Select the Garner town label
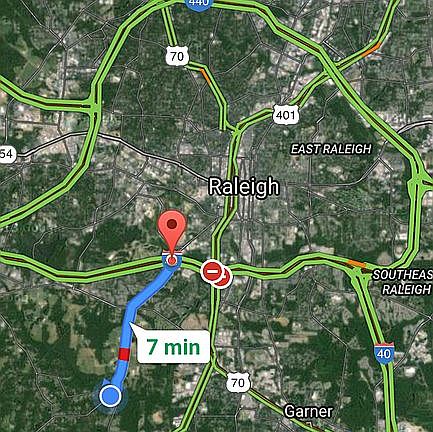The height and width of the screenshot is (432, 433). (x=309, y=411)
